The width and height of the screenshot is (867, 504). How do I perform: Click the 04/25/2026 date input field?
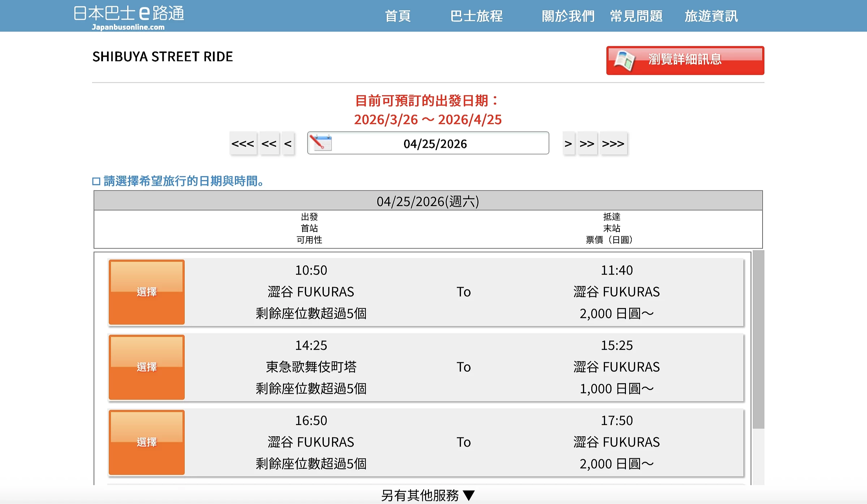[x=428, y=143]
